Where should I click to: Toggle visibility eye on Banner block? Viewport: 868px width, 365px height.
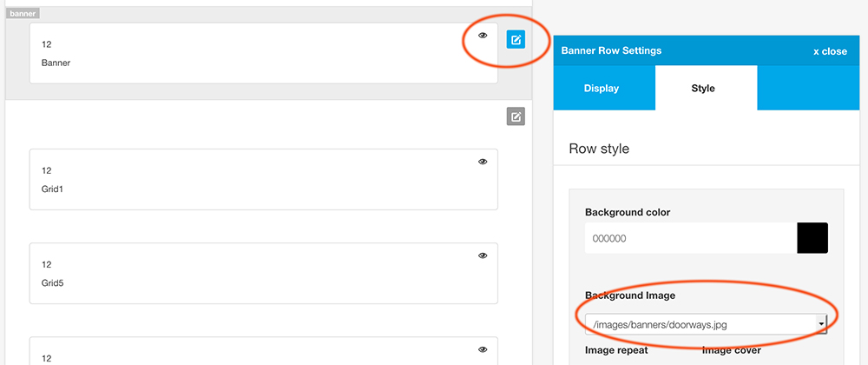pos(483,35)
